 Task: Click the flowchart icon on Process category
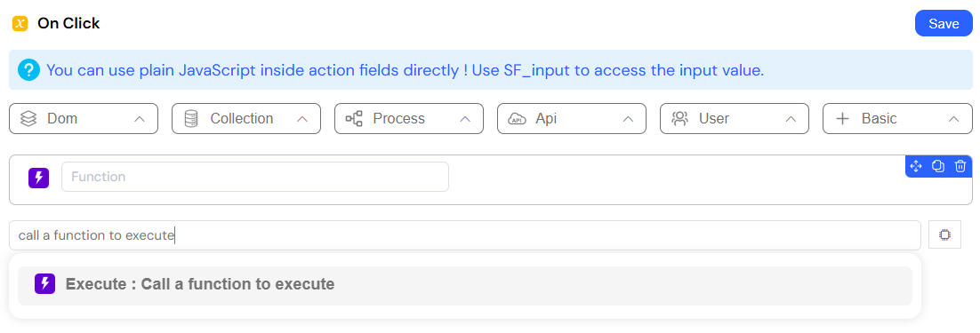click(354, 118)
